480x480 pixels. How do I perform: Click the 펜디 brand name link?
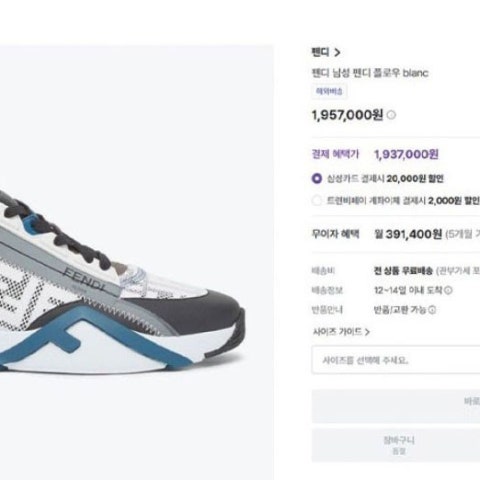tap(320, 52)
